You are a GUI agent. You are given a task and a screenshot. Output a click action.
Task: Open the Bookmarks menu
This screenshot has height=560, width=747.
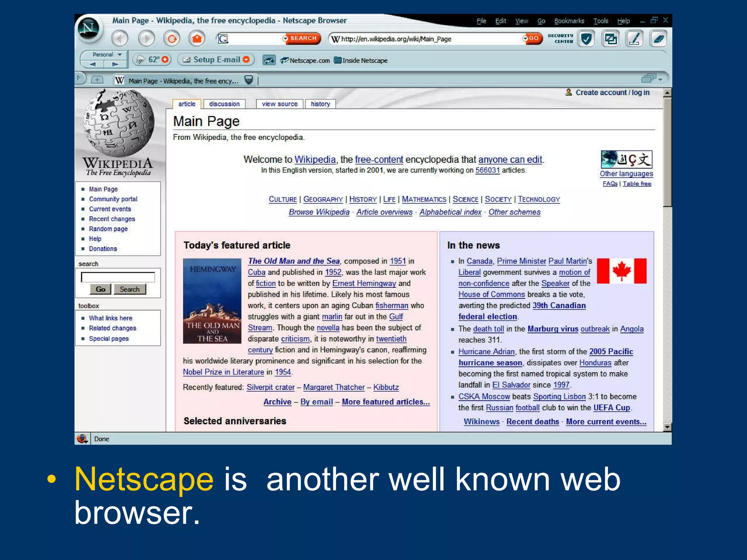tap(569, 21)
